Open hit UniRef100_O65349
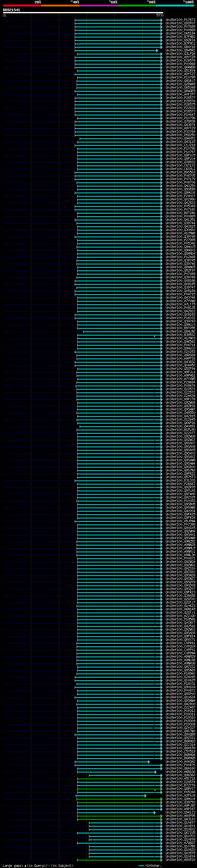The width and height of the screenshot is (197, 868). coord(180,88)
